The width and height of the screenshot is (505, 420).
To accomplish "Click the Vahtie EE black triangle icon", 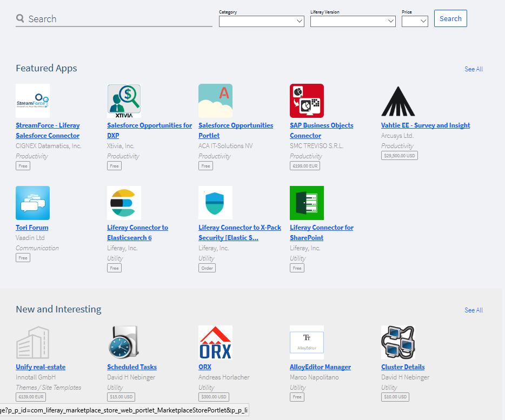I will (x=398, y=101).
